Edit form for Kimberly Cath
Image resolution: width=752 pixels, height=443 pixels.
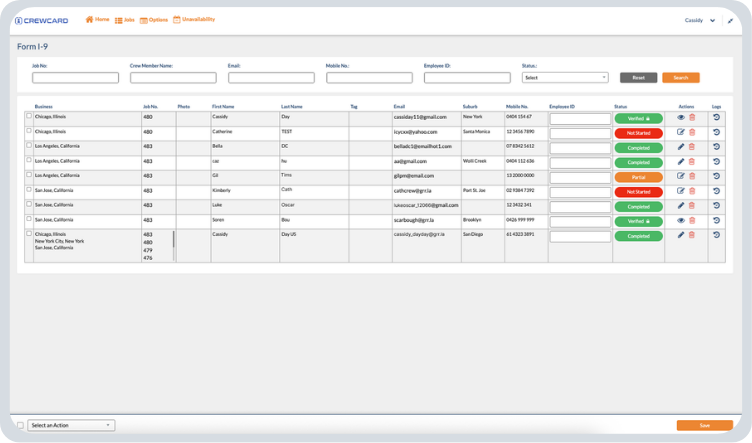pyautogui.click(x=681, y=191)
